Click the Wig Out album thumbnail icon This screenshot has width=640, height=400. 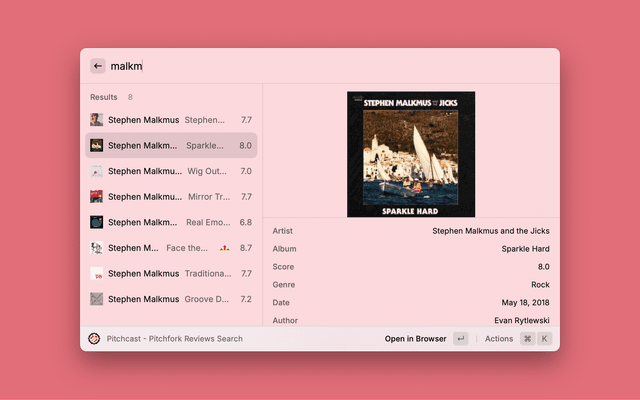tap(97, 171)
